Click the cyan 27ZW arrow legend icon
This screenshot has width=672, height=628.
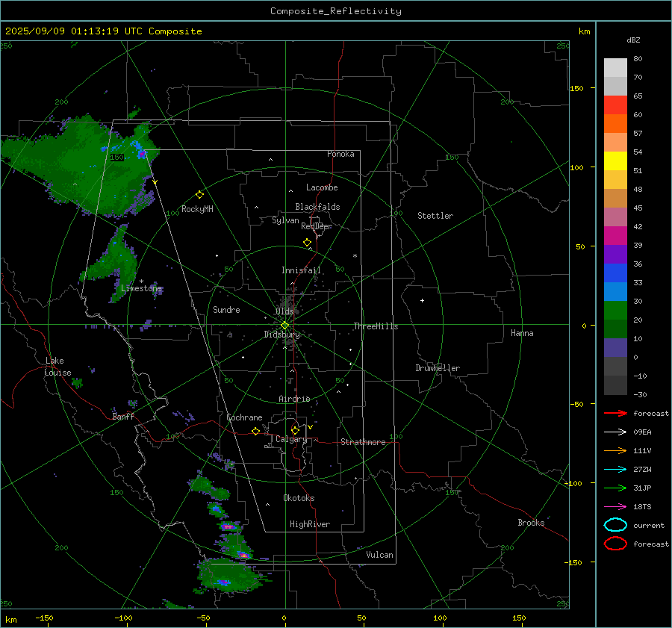click(615, 470)
